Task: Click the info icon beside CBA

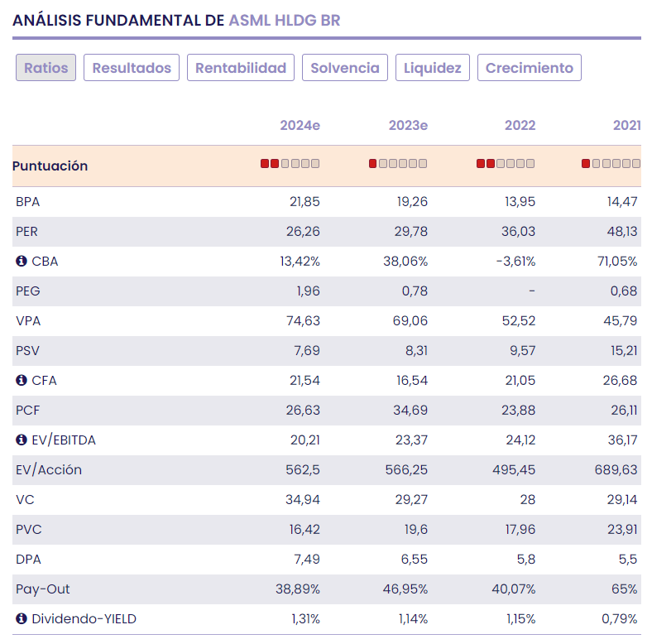Action: click(x=21, y=262)
